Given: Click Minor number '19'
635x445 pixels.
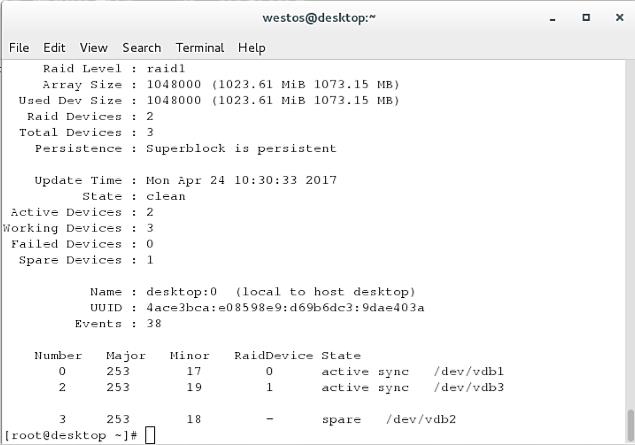Looking at the screenshot, I should tap(194, 388).
